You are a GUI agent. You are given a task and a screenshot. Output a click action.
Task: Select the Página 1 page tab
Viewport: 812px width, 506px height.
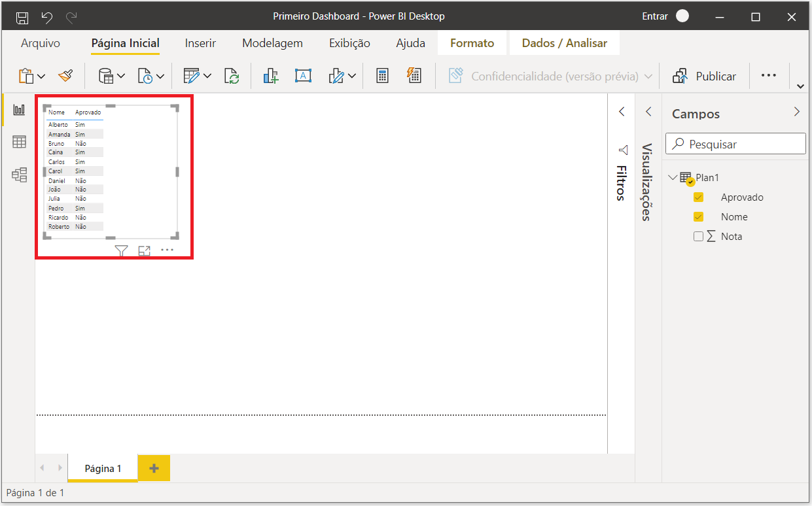pyautogui.click(x=103, y=468)
